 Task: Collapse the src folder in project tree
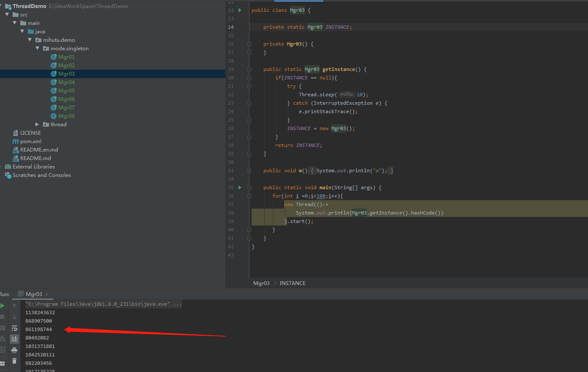(x=7, y=15)
